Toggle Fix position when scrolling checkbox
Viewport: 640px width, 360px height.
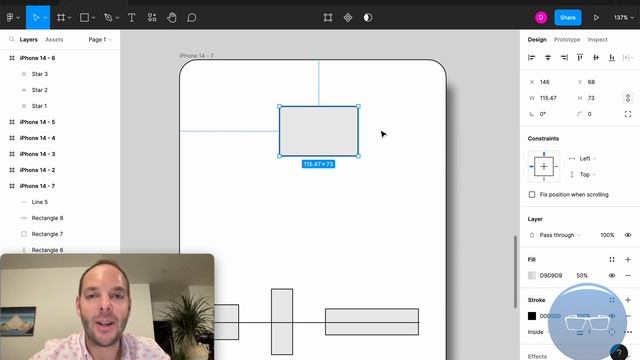tap(532, 195)
